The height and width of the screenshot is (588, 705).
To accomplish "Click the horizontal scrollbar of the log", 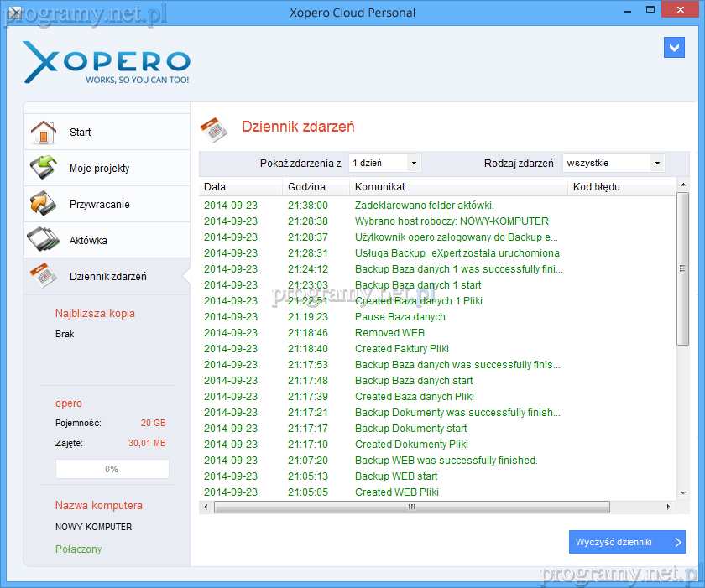I will [x=411, y=507].
